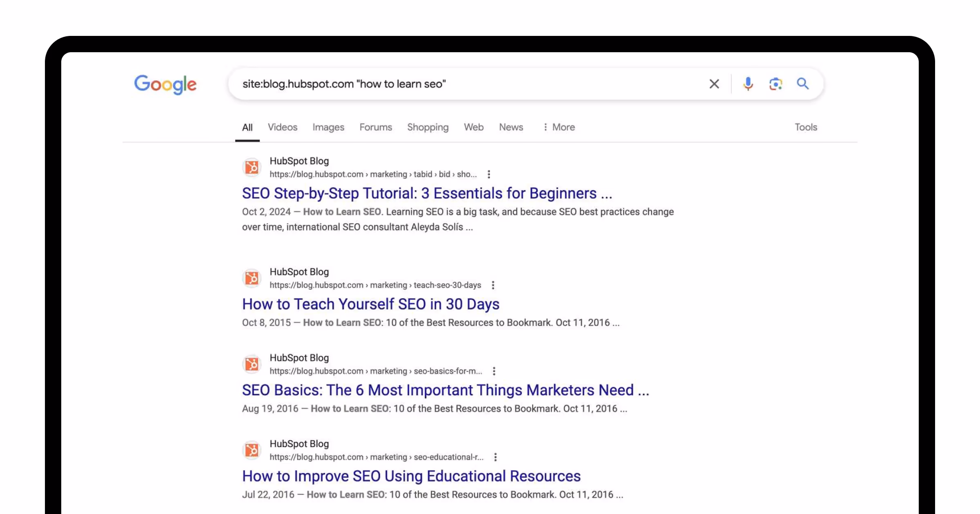Screen dimensions: 980x514
Task: Switch to the News tab
Action: click(x=511, y=127)
